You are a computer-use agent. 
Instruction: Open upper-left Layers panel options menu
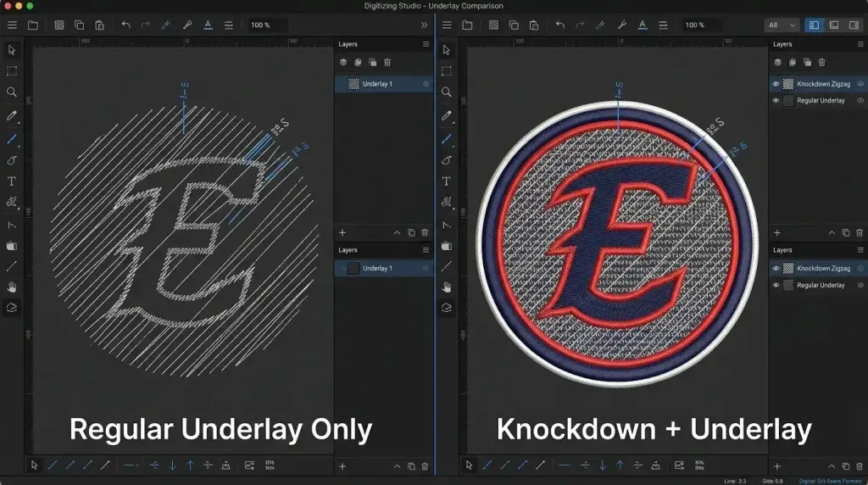[426, 44]
